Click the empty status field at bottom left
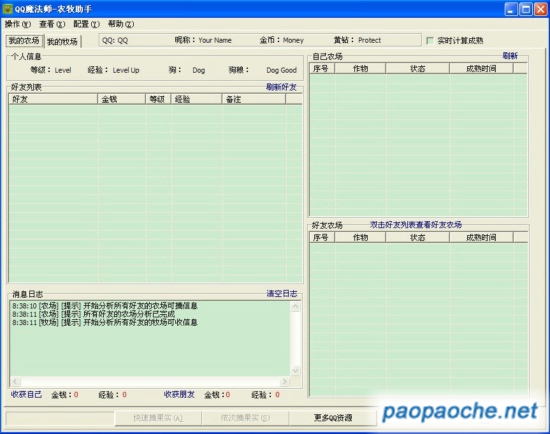The width and height of the screenshot is (550, 434). click(x=60, y=418)
